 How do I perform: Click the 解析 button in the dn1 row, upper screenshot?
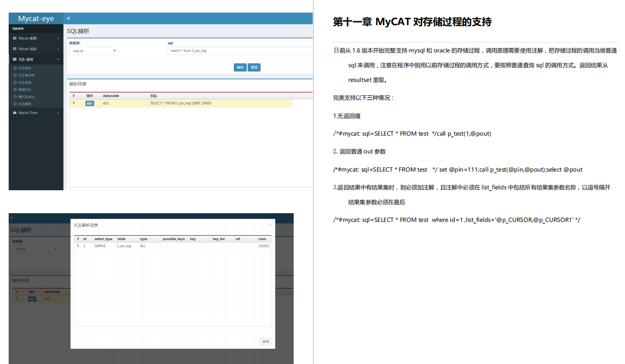pos(90,104)
